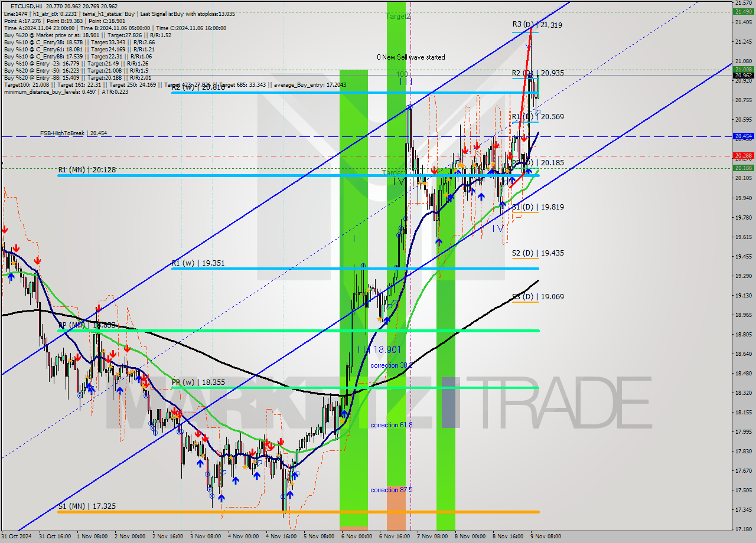Click the 'Target2' label on green bar
Screen dimensions: 756x543
pyautogui.click(x=398, y=17)
